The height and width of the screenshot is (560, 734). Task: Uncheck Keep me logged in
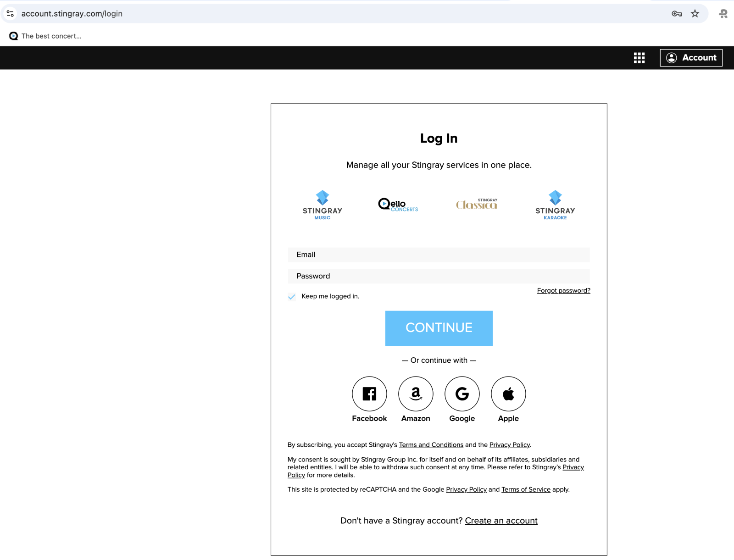pyautogui.click(x=292, y=297)
